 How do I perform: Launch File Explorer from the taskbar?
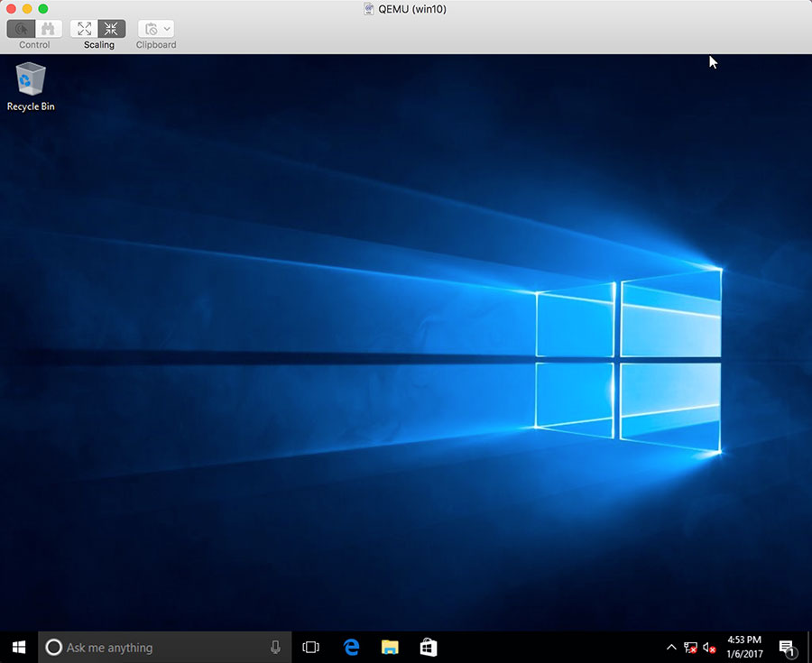point(389,647)
